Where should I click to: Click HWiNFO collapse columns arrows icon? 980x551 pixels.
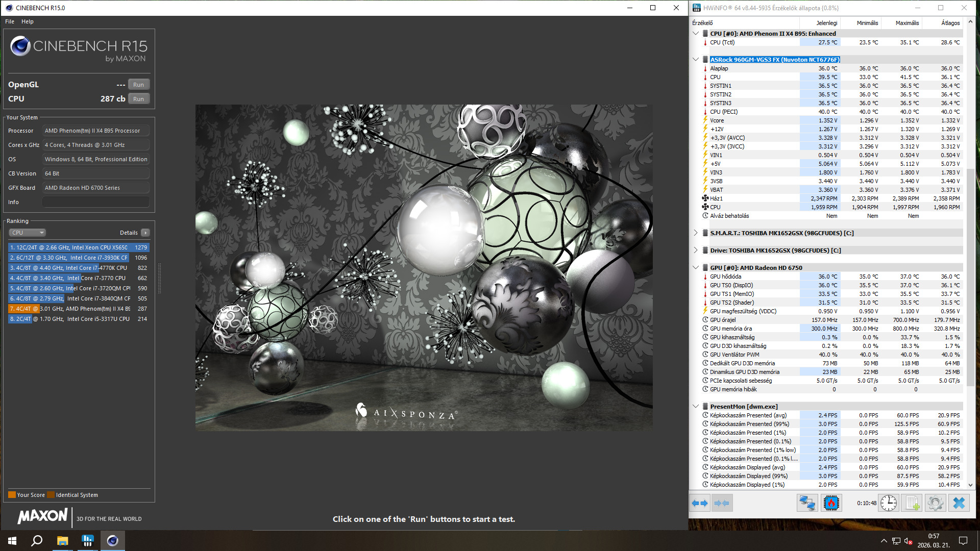tap(722, 503)
